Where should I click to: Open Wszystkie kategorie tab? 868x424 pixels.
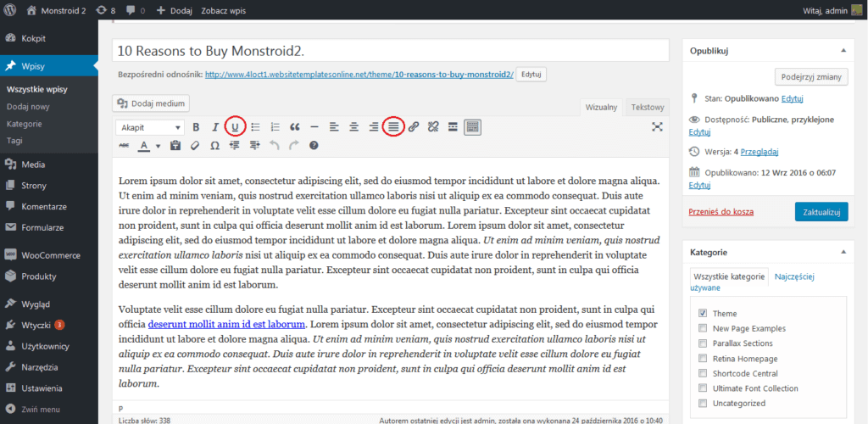point(729,276)
